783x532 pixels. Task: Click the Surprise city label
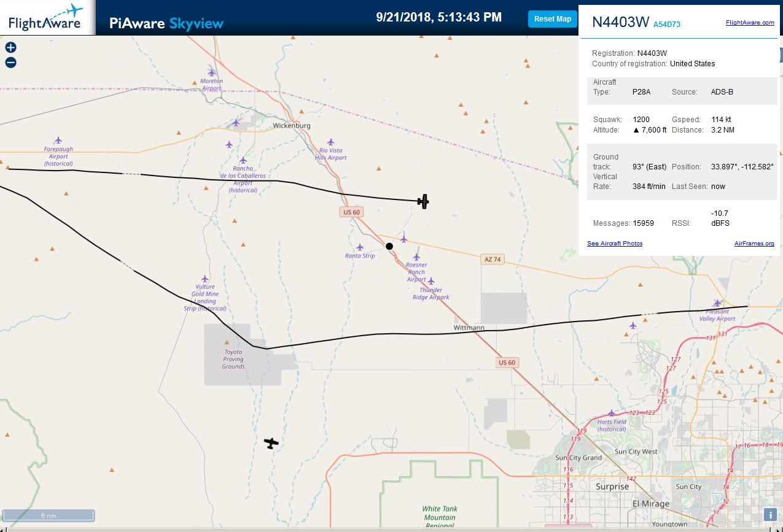click(612, 487)
